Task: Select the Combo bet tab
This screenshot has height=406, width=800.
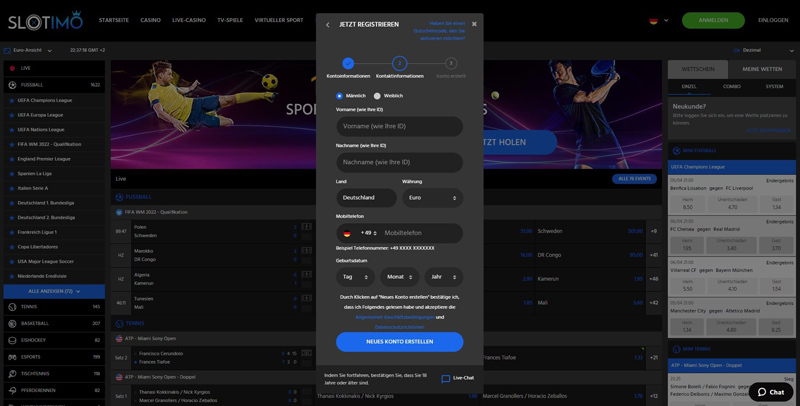Action: click(732, 87)
